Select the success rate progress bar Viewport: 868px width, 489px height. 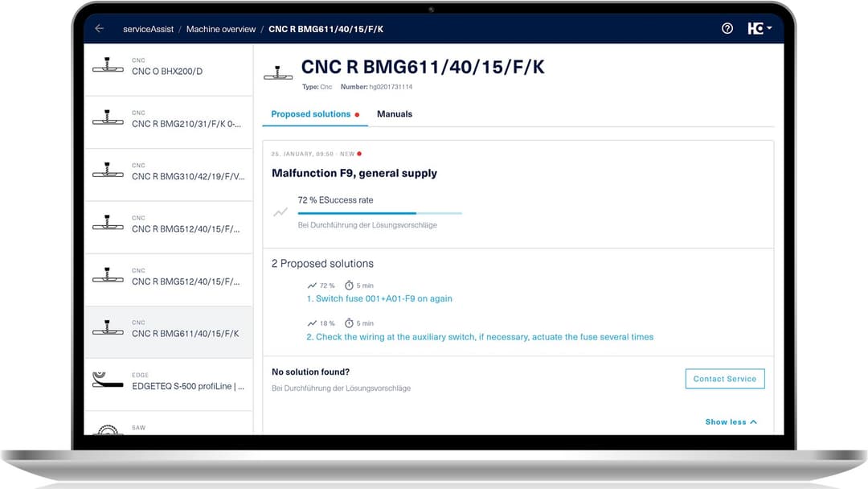[x=379, y=213]
